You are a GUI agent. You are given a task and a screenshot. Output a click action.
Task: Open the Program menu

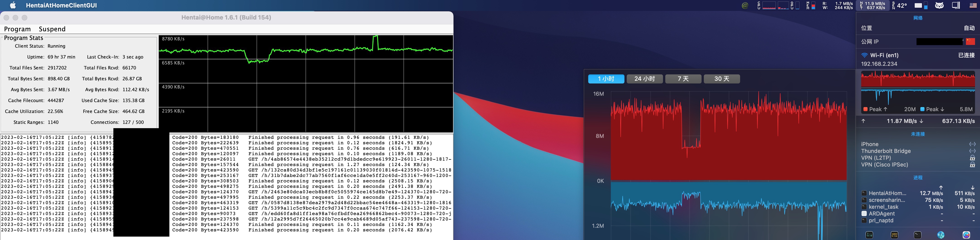pyautogui.click(x=17, y=29)
